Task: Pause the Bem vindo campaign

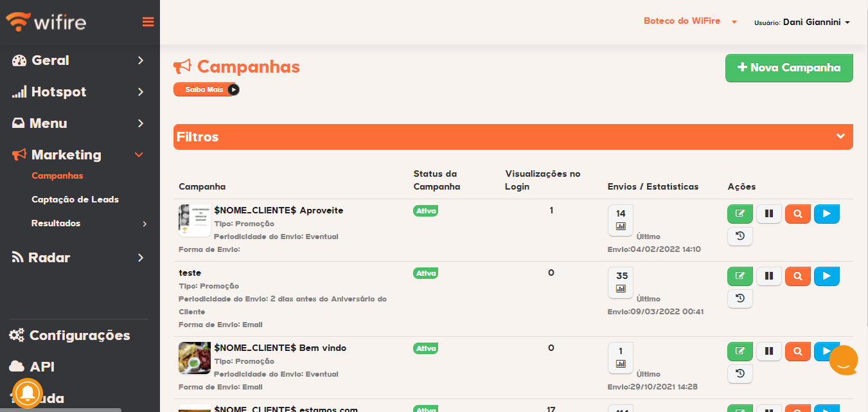Action: coord(769,352)
